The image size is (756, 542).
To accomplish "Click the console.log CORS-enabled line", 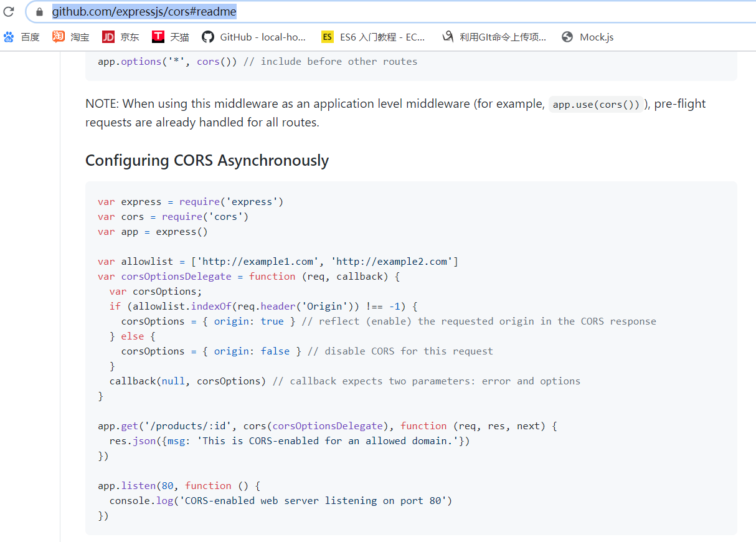I will point(281,501).
